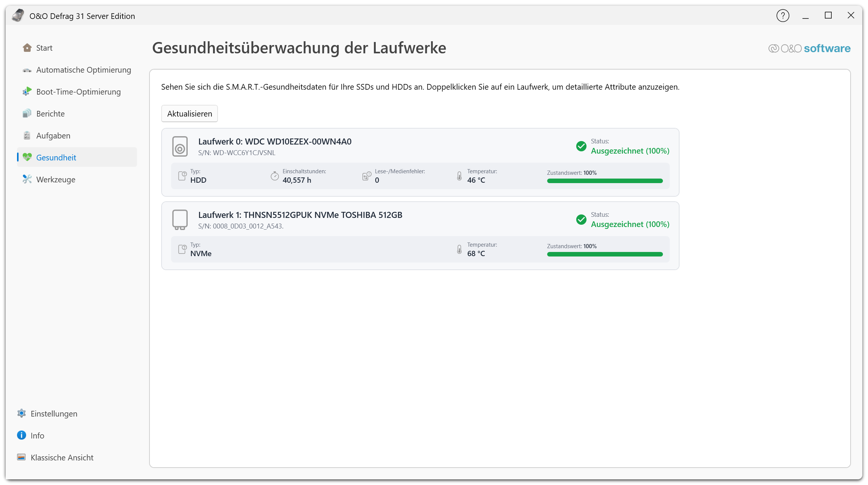Click the Aktualisieren button
Screen dimensions: 868x485
[190, 113]
